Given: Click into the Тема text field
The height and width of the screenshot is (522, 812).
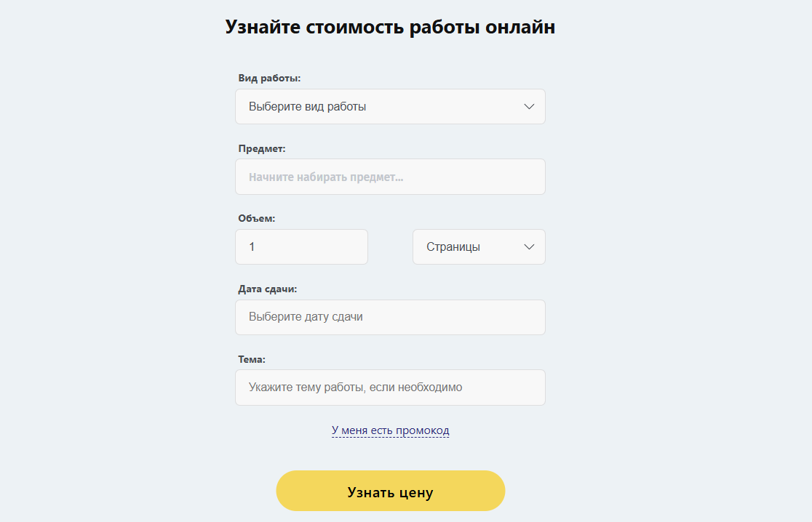Looking at the screenshot, I should point(390,388).
